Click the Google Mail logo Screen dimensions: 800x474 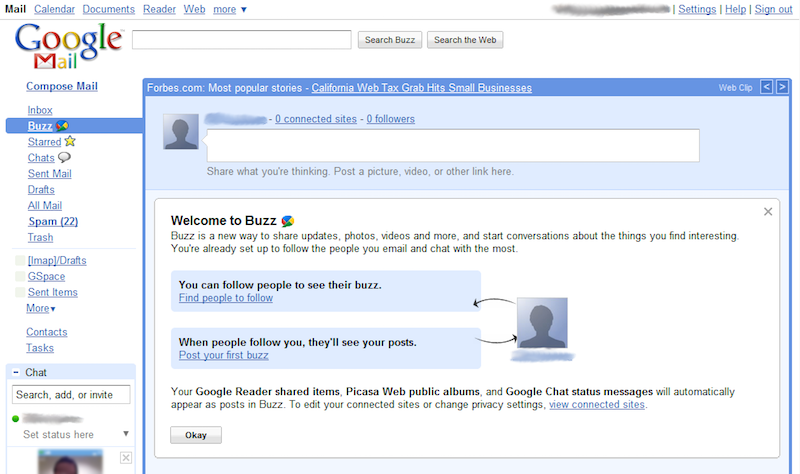pos(68,45)
